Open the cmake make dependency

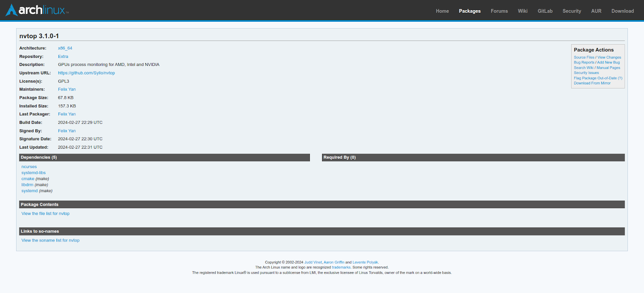(x=28, y=179)
